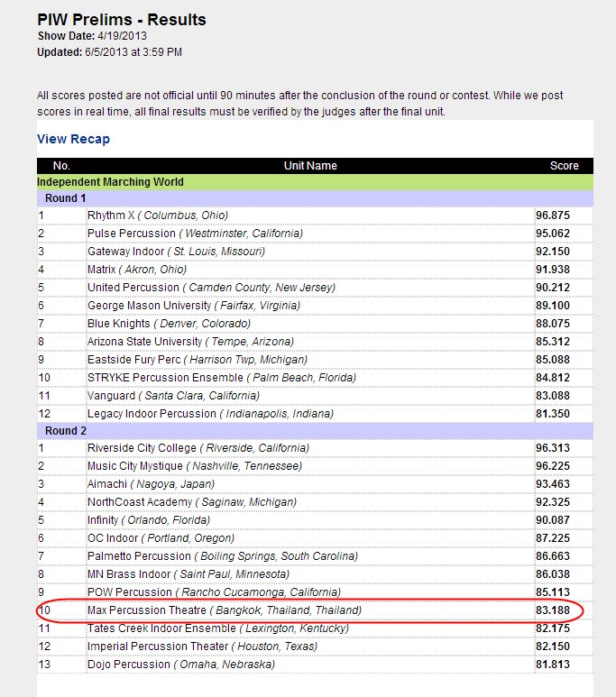This screenshot has height=697, width=616.
Task: Click the Blue Knights Denver entry
Action: point(169,324)
